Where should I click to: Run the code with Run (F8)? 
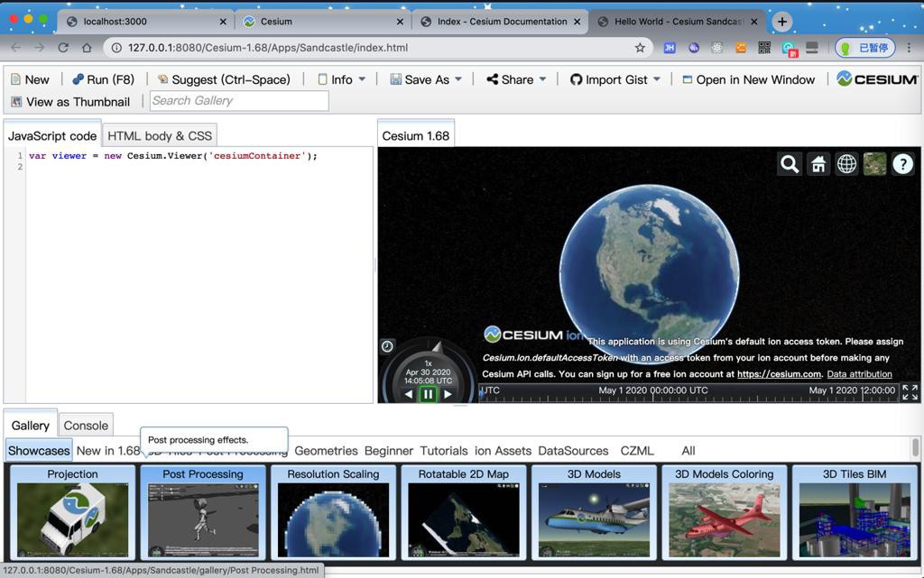(103, 79)
